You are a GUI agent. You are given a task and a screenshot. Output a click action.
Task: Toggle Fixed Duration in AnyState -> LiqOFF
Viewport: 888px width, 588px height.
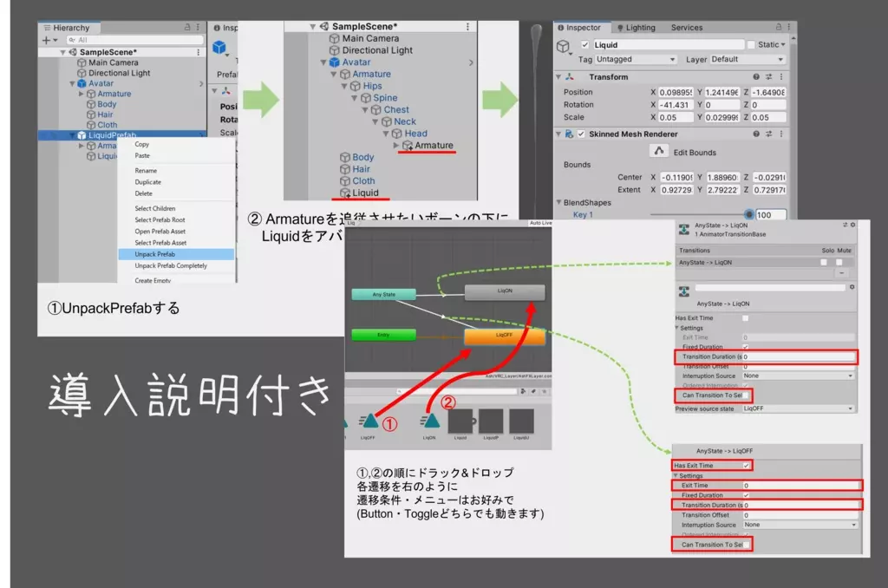click(x=747, y=495)
